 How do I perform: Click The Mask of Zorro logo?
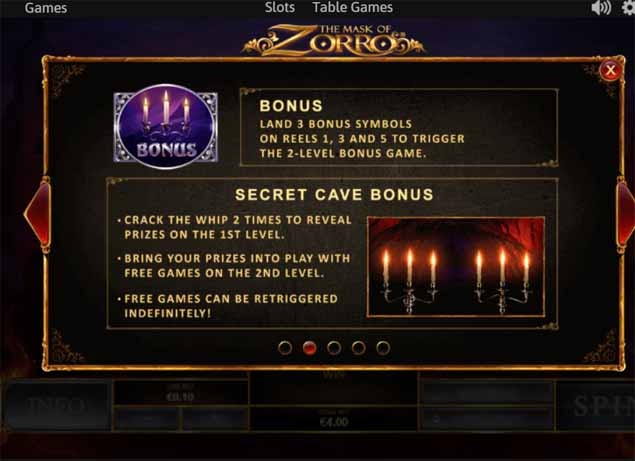(333, 40)
